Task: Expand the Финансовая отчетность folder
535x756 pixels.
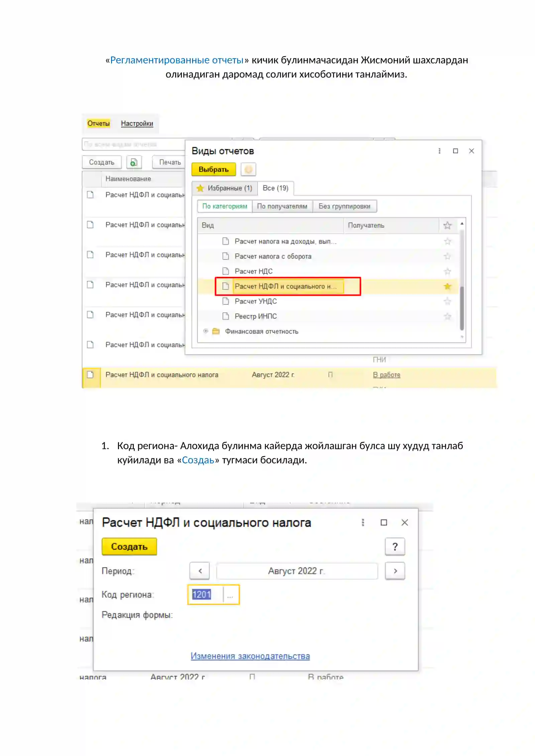Action: click(206, 331)
